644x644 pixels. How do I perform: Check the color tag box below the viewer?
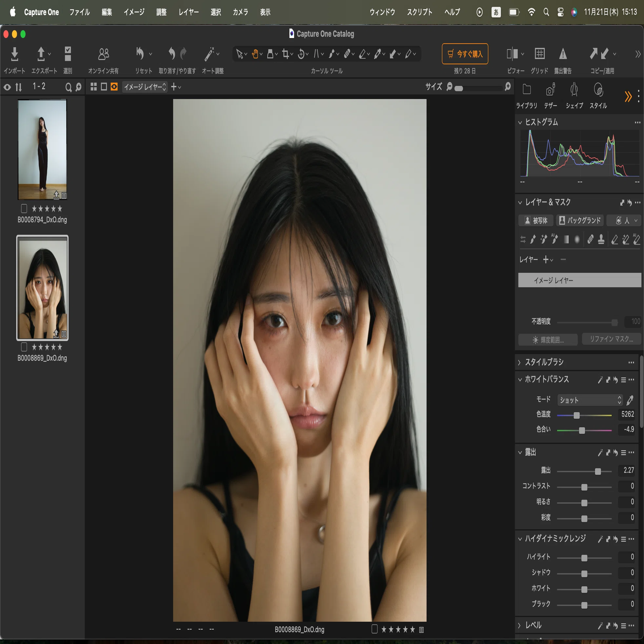tap(374, 629)
